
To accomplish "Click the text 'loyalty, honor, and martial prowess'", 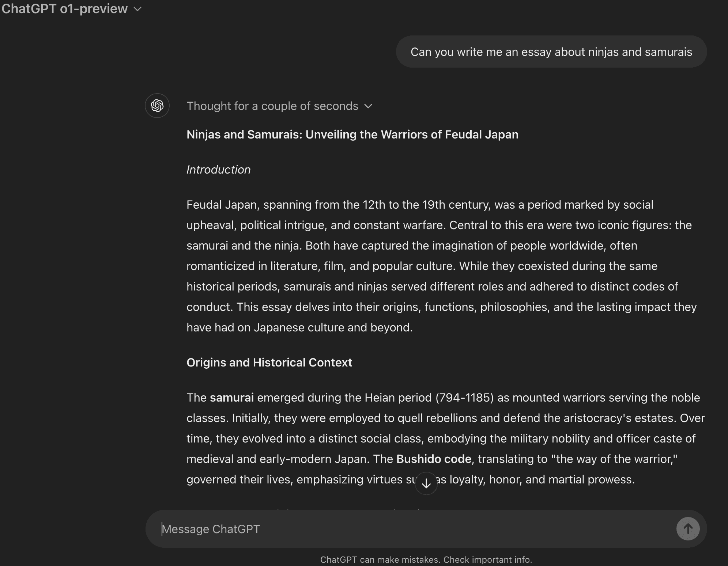I will pos(542,479).
